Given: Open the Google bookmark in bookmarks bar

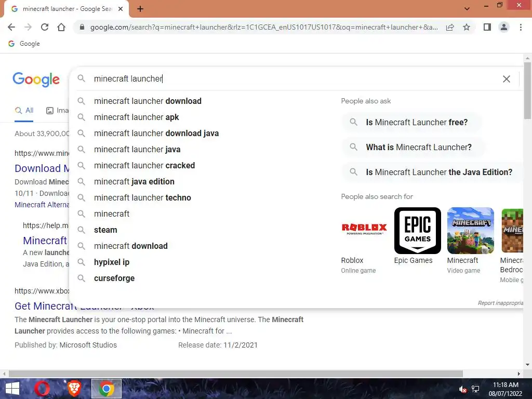Looking at the screenshot, I should click(24, 44).
